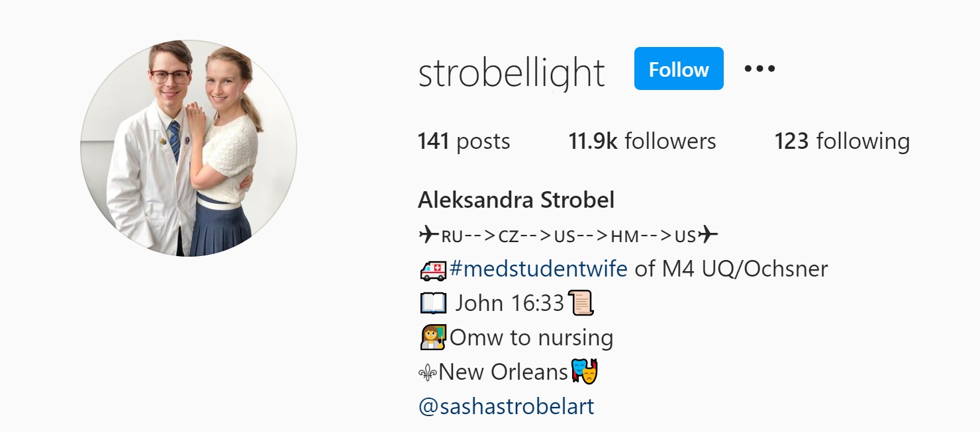Image resolution: width=980 pixels, height=432 pixels.
Task: Follow the strobellight account
Action: (x=679, y=69)
